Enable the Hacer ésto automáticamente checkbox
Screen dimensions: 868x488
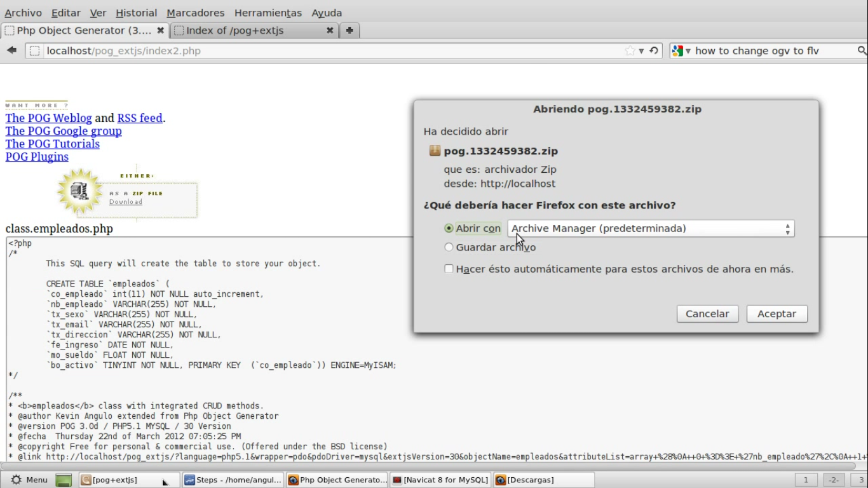pyautogui.click(x=449, y=269)
